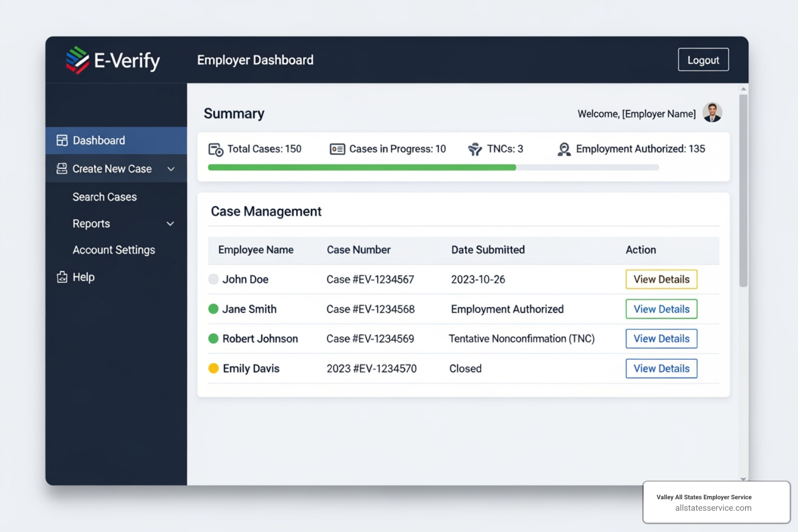
Task: Log out of the Employer Dashboard
Action: 703,59
